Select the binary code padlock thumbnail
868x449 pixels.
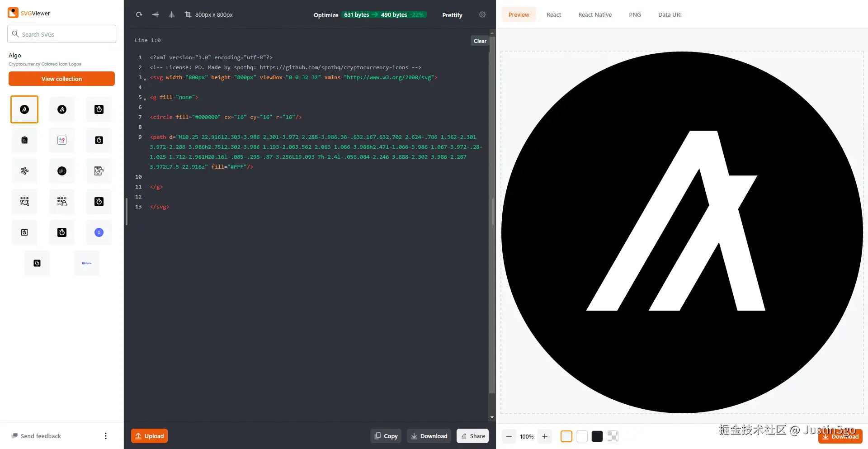[x=62, y=202]
